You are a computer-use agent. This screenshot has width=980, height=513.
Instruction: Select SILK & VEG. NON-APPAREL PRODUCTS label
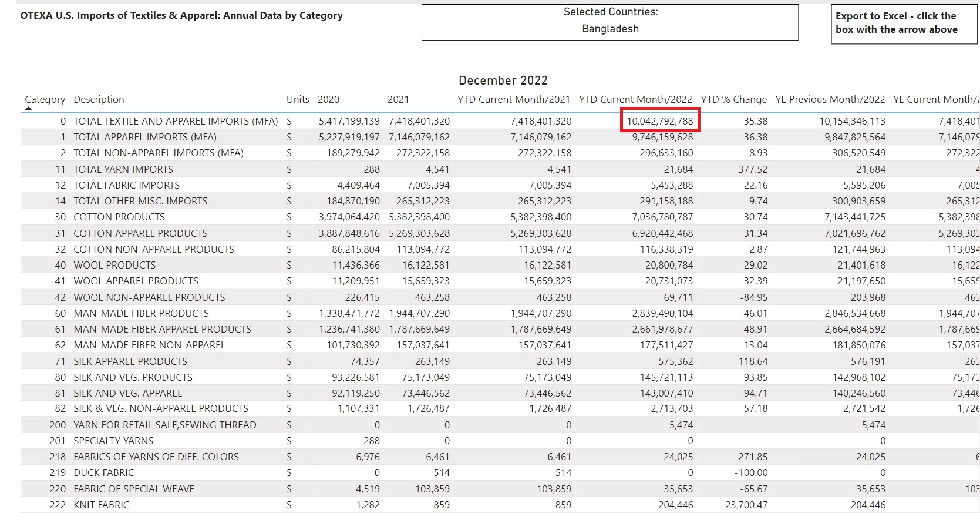pyautogui.click(x=161, y=408)
